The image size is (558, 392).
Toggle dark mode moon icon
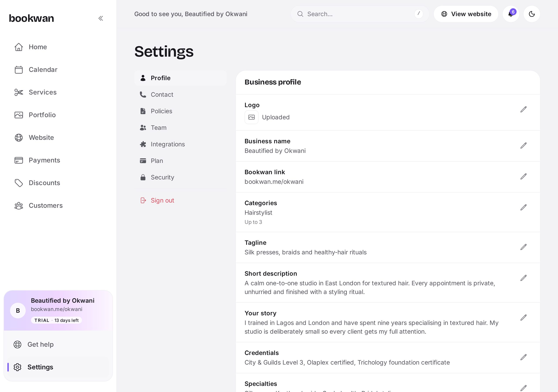click(x=532, y=14)
